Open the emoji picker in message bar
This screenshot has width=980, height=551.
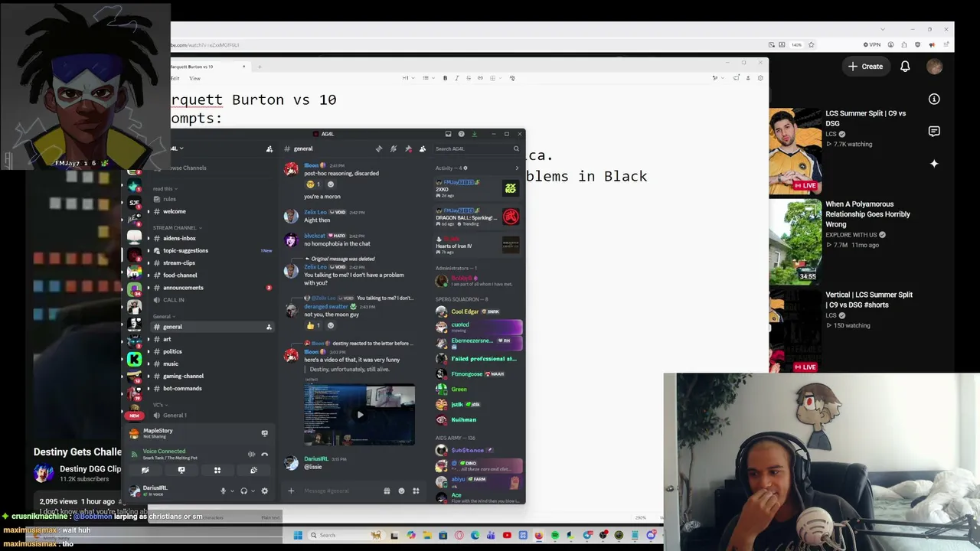click(x=401, y=491)
